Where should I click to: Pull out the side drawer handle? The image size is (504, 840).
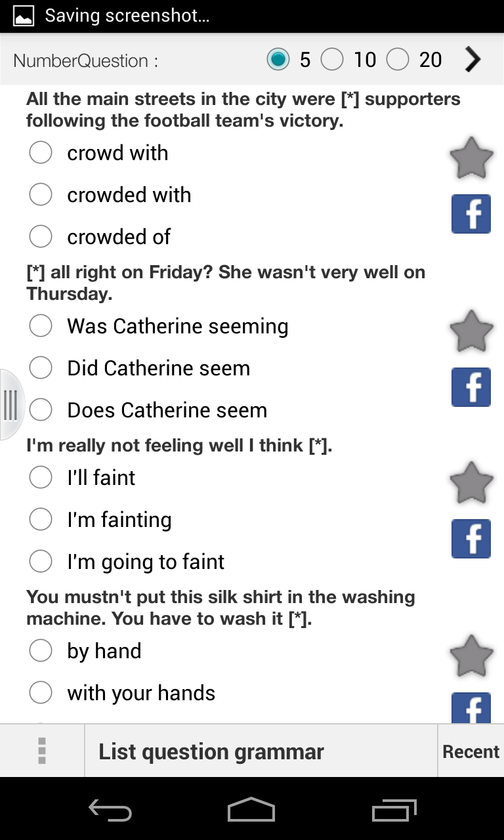pos(10,405)
